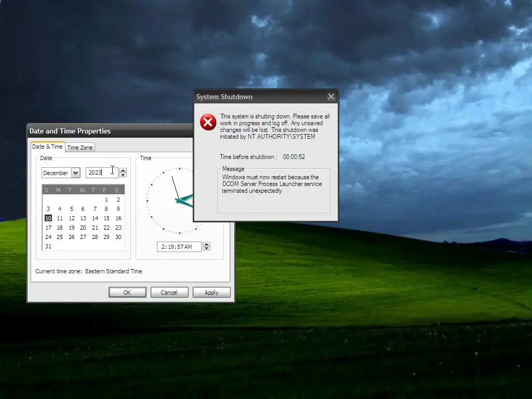Decrease the time with the down spinner
Viewport: 532px width, 399px height.
point(206,249)
